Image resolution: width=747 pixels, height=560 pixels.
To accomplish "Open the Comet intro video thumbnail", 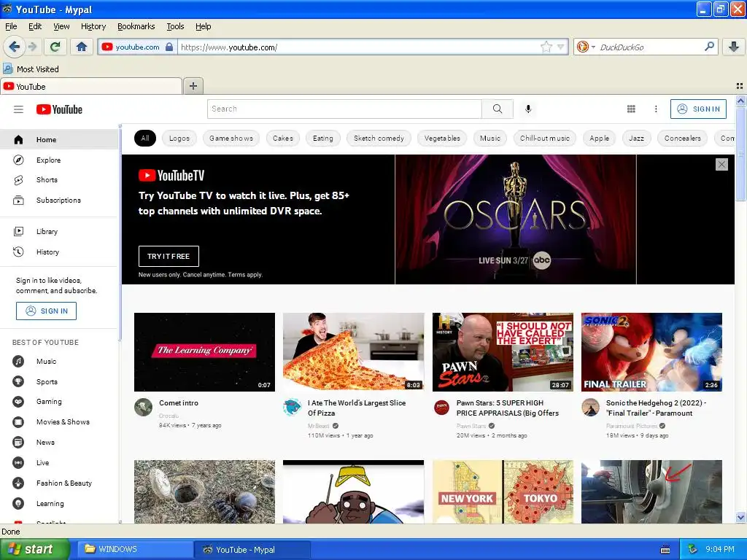I will 204,352.
